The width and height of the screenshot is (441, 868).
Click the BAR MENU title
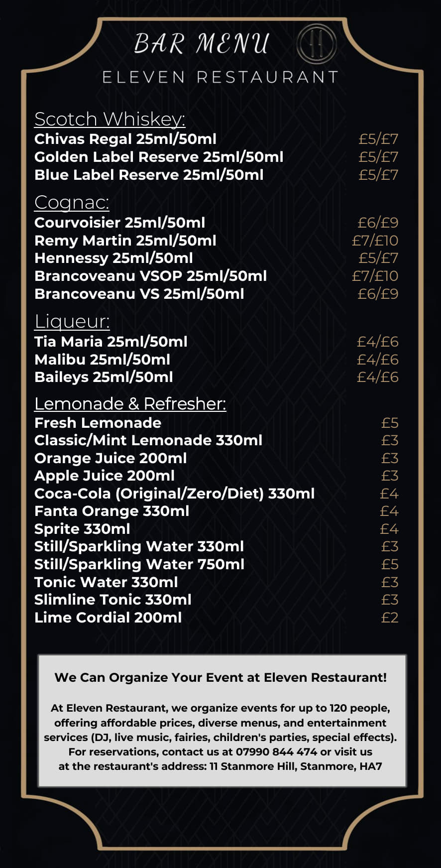click(202, 44)
